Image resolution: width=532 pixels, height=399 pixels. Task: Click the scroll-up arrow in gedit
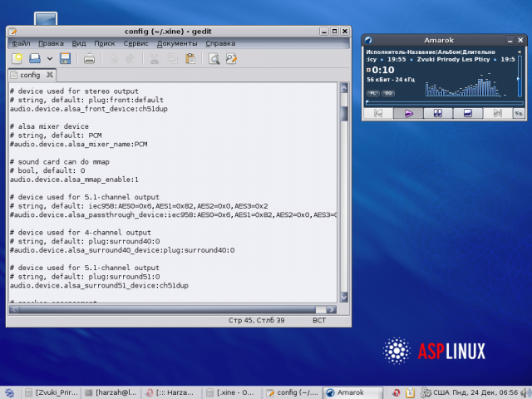click(x=343, y=88)
